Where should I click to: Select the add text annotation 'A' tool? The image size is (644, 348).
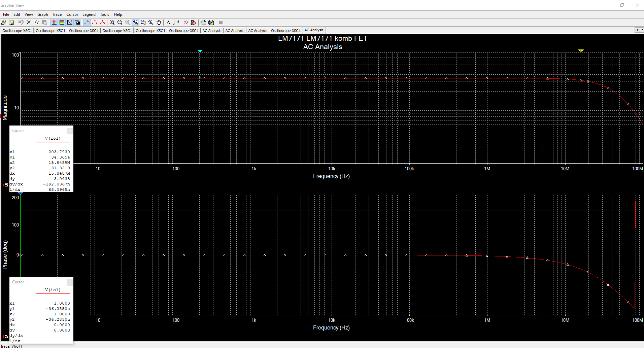[x=168, y=23]
